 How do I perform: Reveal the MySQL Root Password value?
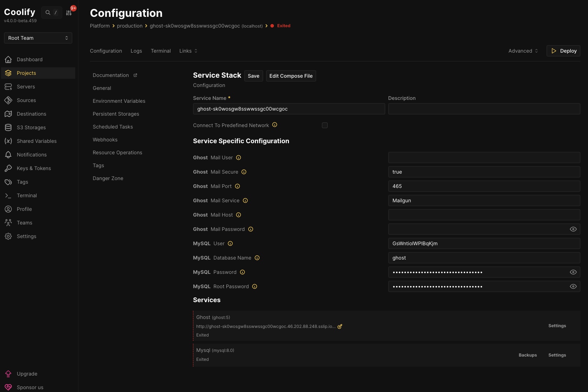(573, 286)
